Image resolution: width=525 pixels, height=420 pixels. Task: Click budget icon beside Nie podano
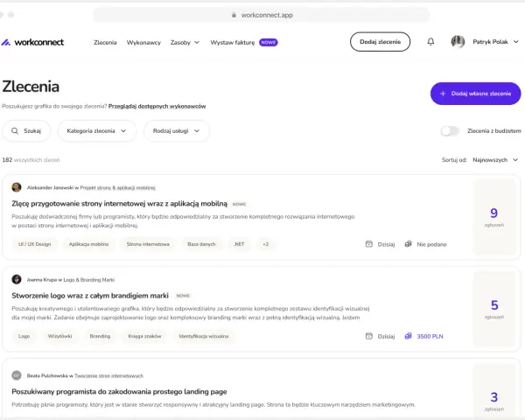point(408,244)
